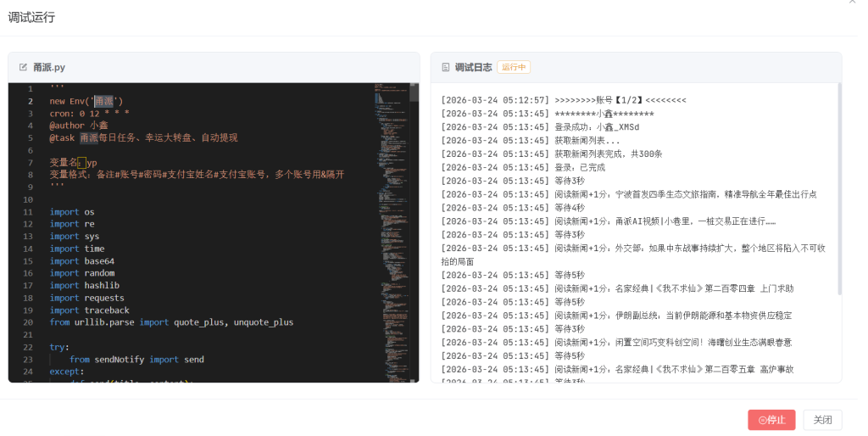Click the log entry 登录成功：小鑫_XMSd
Screen dimensions: 868x436
pos(540,127)
